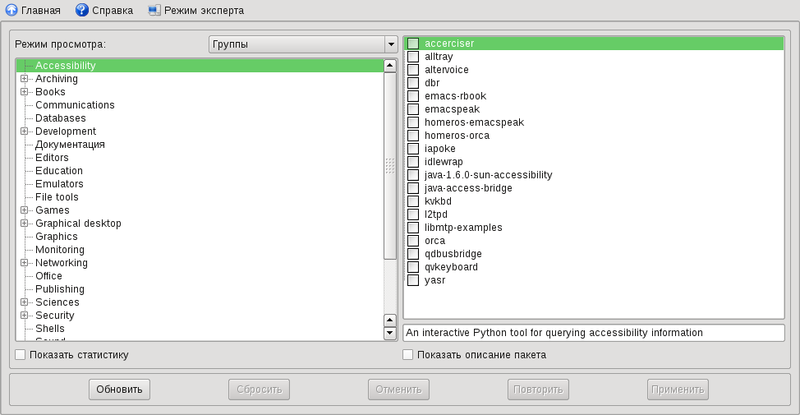Image resolution: width=800 pixels, height=415 pixels.
Task: Click the group tree scrollbar thumb
Action: click(x=390, y=166)
